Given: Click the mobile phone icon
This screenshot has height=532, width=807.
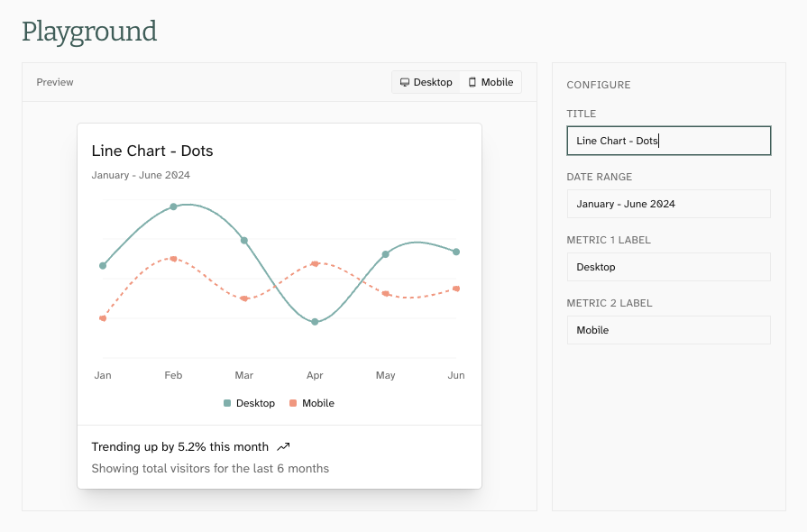Looking at the screenshot, I should pyautogui.click(x=472, y=82).
